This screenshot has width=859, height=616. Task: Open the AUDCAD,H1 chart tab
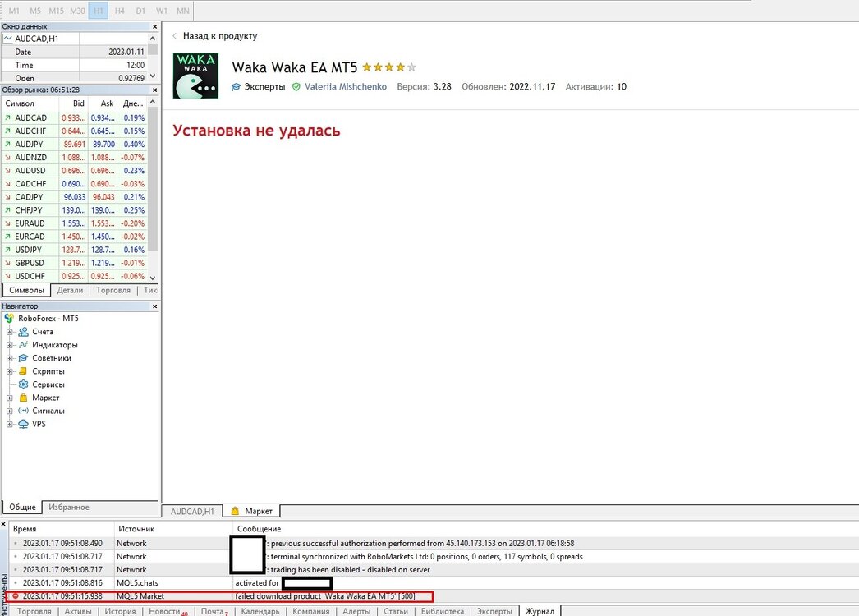tap(192, 512)
